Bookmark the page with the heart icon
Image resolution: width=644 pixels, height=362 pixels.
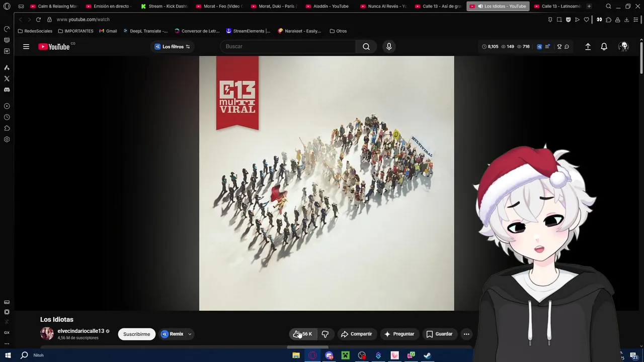point(586,20)
